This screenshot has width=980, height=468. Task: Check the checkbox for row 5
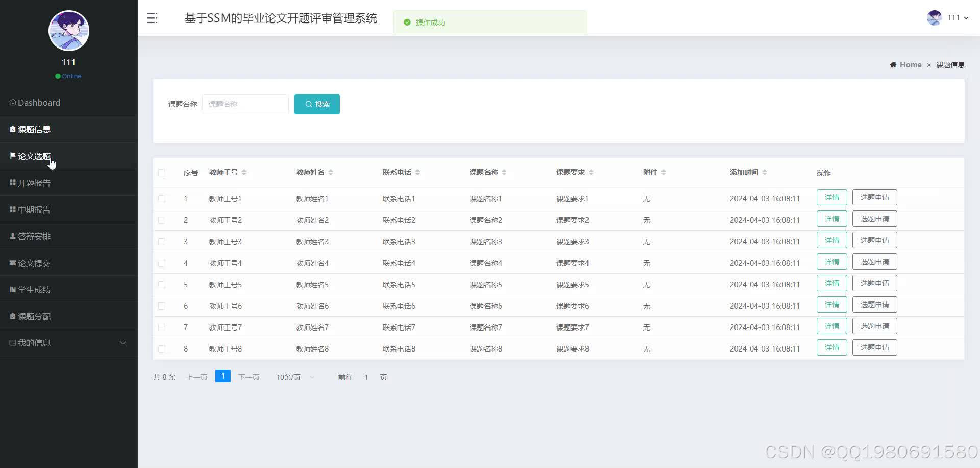(162, 284)
